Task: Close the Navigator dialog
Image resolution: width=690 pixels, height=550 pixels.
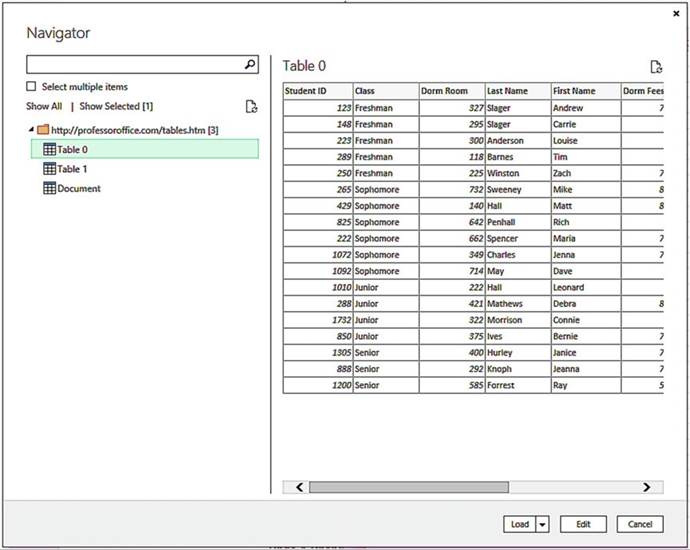Action: pos(677,13)
